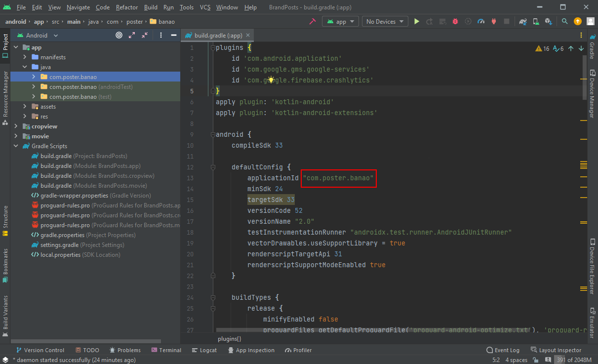
Task: Click the Search Everywhere magnifier icon
Action: [x=565, y=22]
